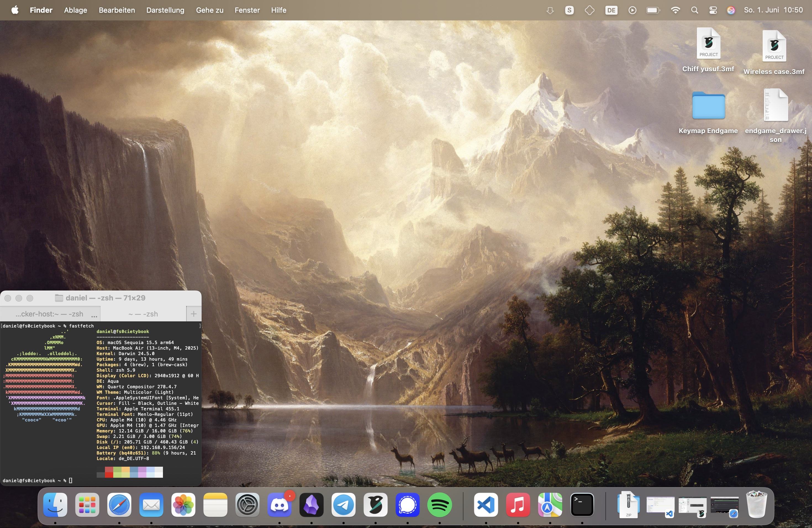Switch to Terminal via Dock icon
This screenshot has width=812, height=528.
(582, 505)
